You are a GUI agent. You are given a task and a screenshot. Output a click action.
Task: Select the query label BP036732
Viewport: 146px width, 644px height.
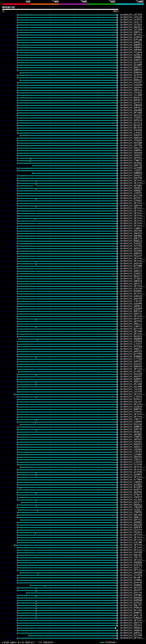tap(8, 8)
